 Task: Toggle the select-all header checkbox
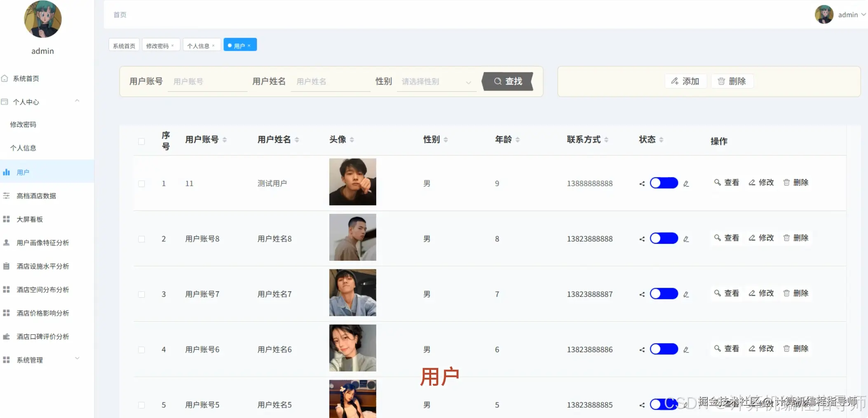tap(141, 142)
